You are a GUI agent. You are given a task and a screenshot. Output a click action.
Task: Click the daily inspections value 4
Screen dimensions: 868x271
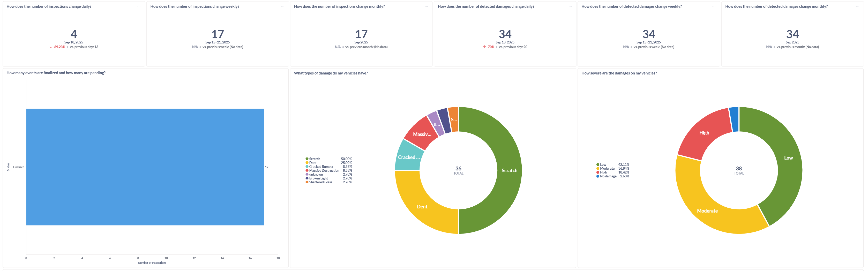[73, 34]
